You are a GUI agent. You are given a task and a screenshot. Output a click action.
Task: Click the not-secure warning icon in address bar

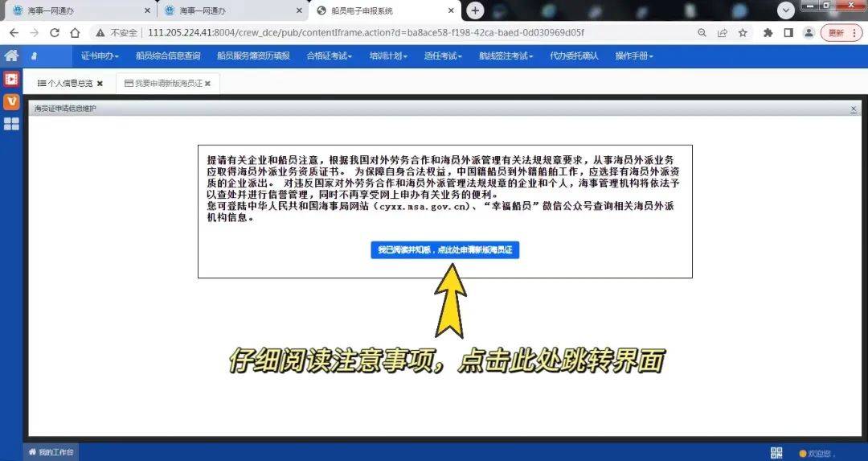click(x=100, y=33)
